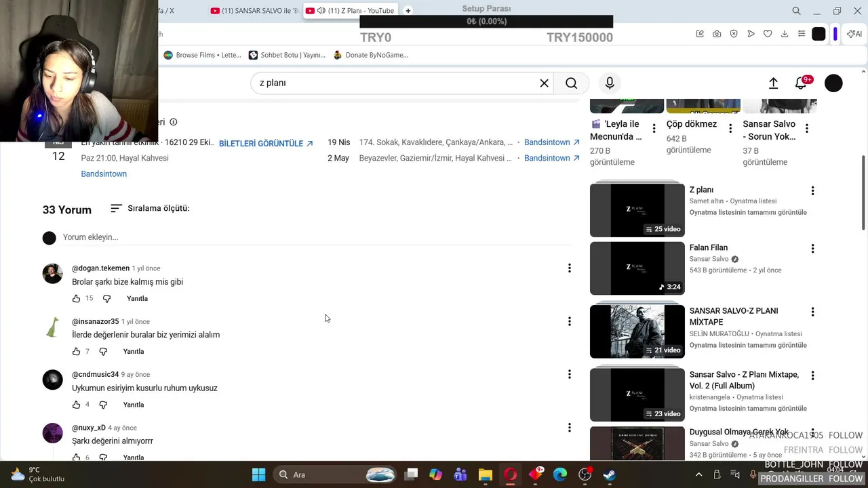Like the @insanazor35 comment
The width and height of the screenshot is (868, 488).
[x=76, y=351]
